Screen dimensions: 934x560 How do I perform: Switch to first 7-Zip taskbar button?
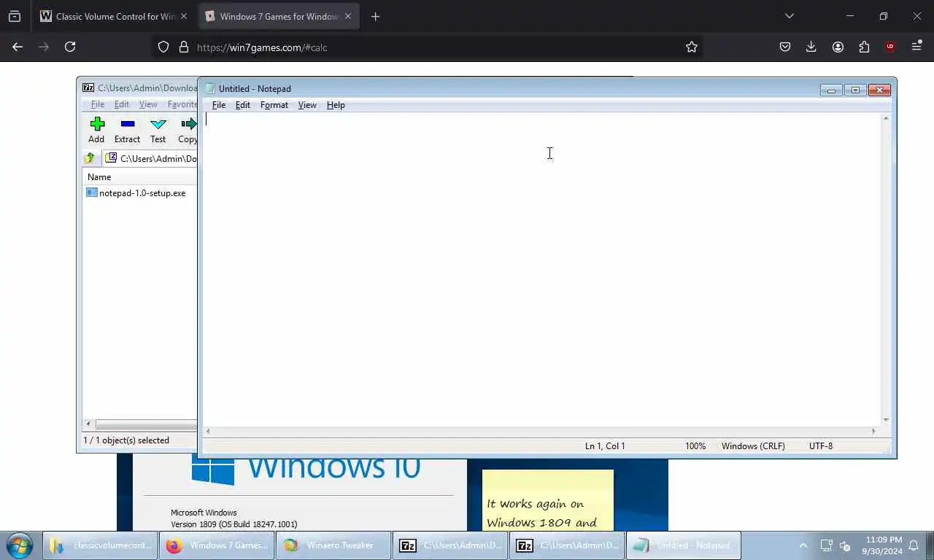point(450,545)
